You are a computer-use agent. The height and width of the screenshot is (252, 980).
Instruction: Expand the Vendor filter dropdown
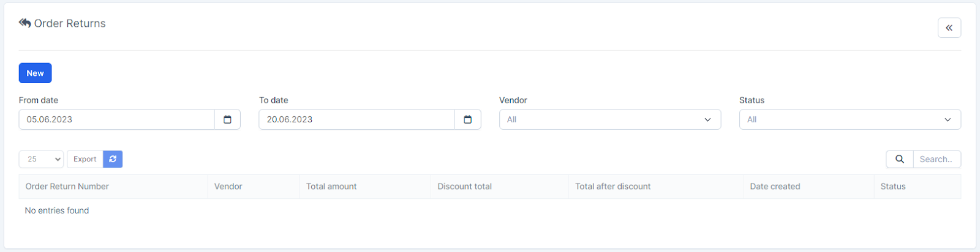pyautogui.click(x=609, y=120)
